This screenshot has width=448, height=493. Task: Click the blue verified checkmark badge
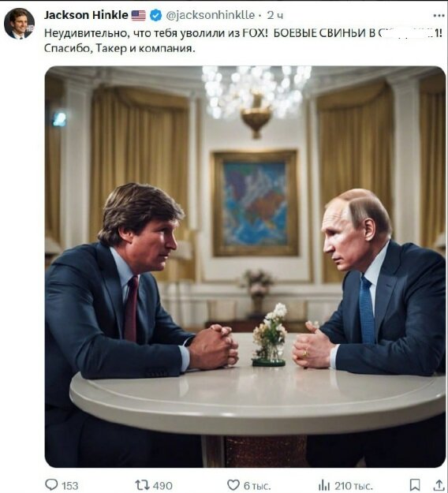click(x=156, y=15)
